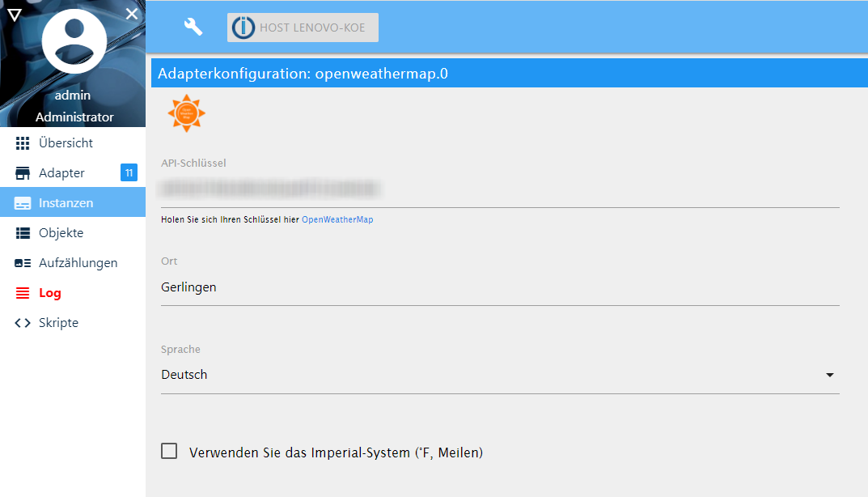Follow the OpenWeatherMap link
The width and height of the screenshot is (868, 497).
click(x=337, y=219)
